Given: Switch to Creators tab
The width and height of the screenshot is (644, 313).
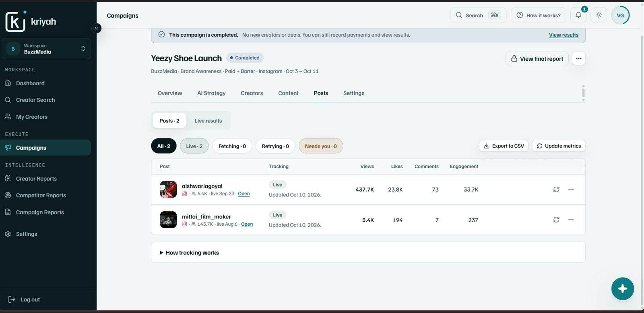Looking at the screenshot, I should 252,93.
